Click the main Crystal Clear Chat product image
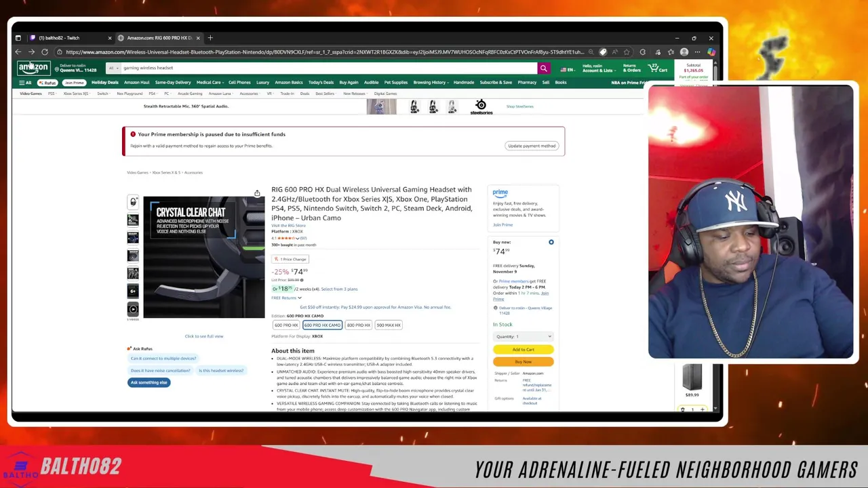This screenshot has width=868, height=488. pos(203,257)
